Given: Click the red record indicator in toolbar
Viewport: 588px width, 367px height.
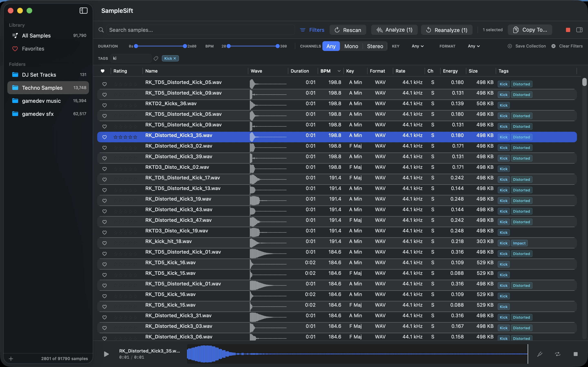Looking at the screenshot, I should pos(568,30).
